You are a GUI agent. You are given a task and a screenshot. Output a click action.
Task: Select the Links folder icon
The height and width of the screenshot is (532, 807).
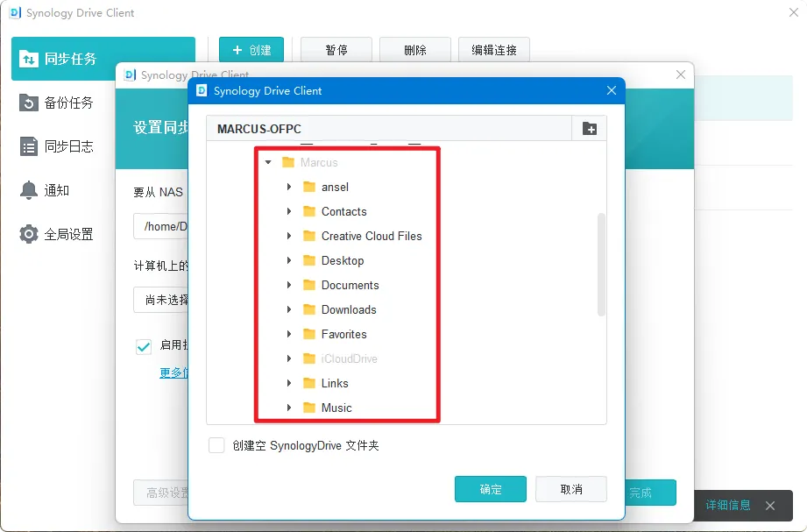309,383
